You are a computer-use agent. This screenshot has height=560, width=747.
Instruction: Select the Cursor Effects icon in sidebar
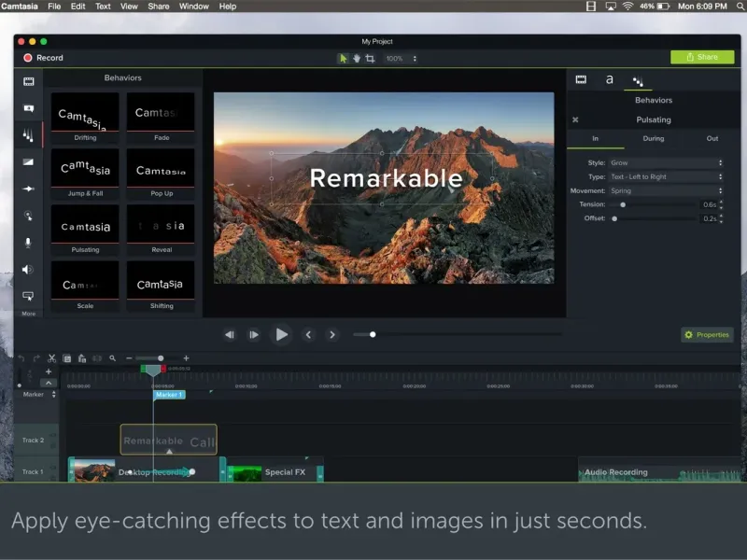click(x=29, y=216)
